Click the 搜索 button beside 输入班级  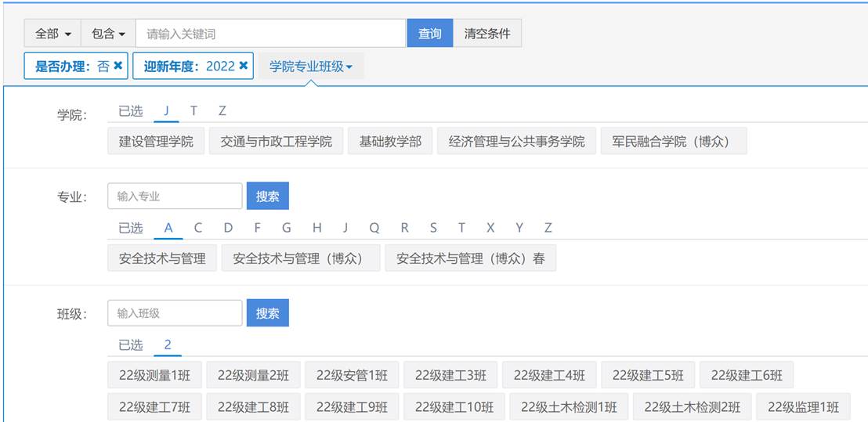click(267, 313)
